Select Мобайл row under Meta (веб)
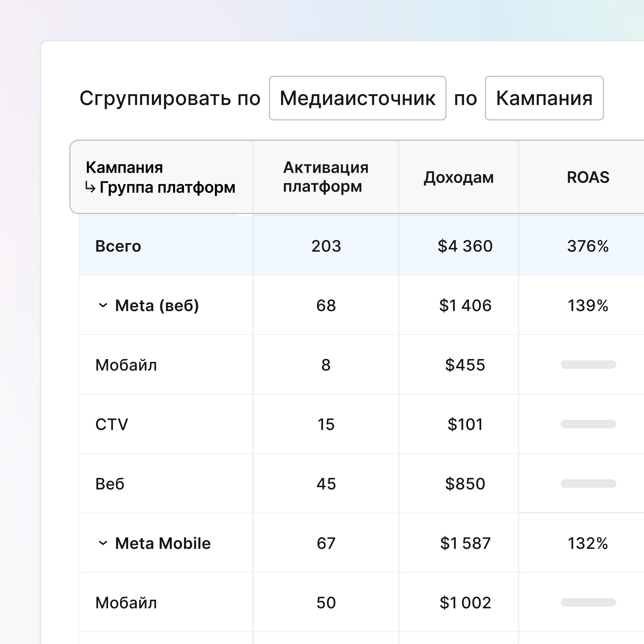This screenshot has width=644, height=644. click(126, 365)
